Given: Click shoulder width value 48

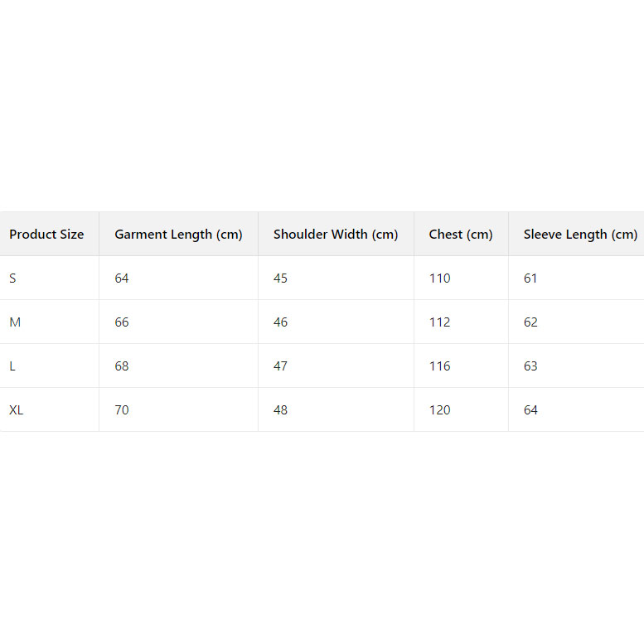Looking at the screenshot, I should coord(281,410).
